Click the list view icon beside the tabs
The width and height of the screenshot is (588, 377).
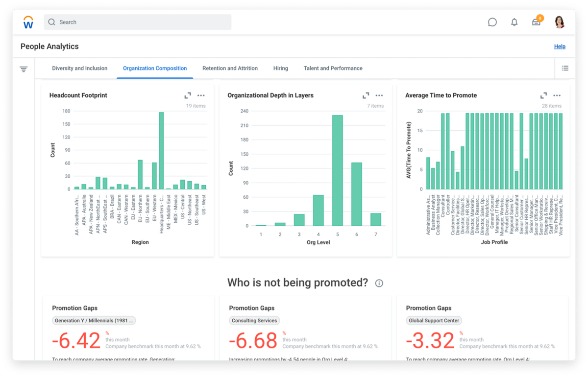coord(565,69)
